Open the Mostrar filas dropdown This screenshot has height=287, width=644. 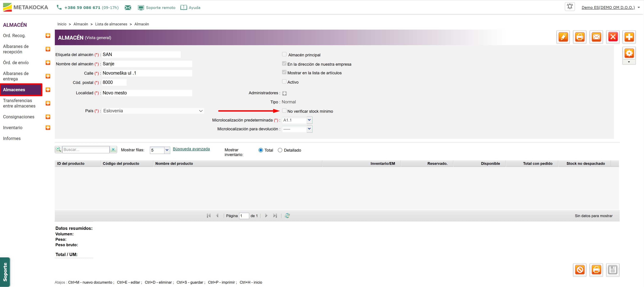tap(167, 150)
